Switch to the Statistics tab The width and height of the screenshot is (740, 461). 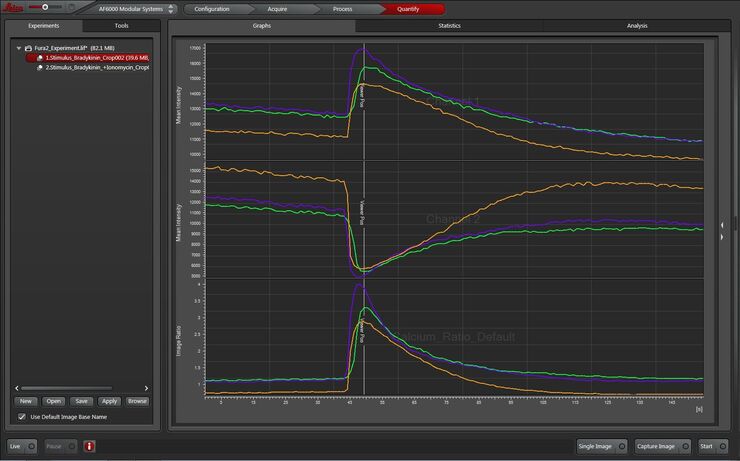[x=449, y=26]
